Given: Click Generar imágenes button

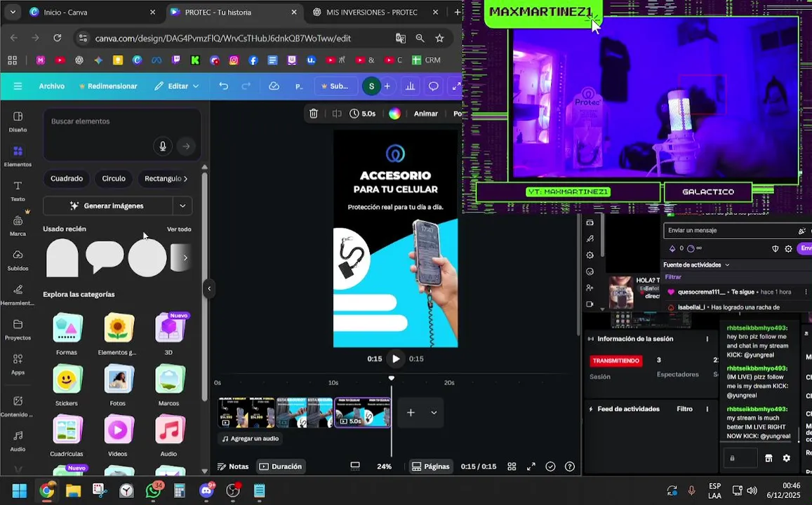Looking at the screenshot, I should [107, 206].
